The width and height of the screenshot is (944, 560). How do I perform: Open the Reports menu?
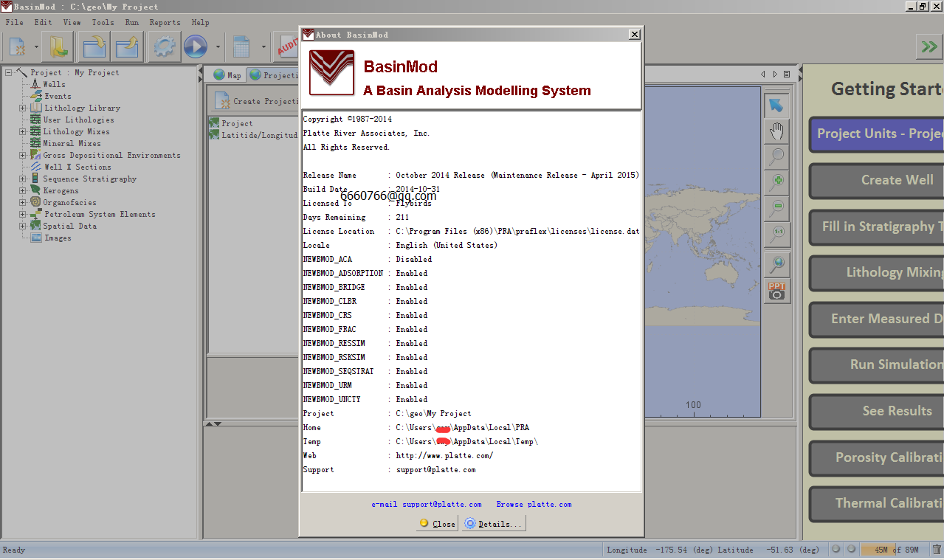coord(165,22)
